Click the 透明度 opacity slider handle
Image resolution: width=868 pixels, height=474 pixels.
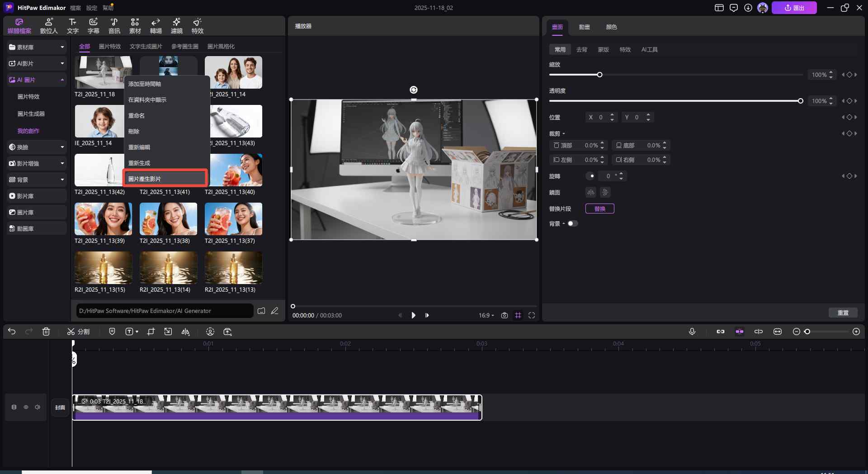tap(800, 101)
